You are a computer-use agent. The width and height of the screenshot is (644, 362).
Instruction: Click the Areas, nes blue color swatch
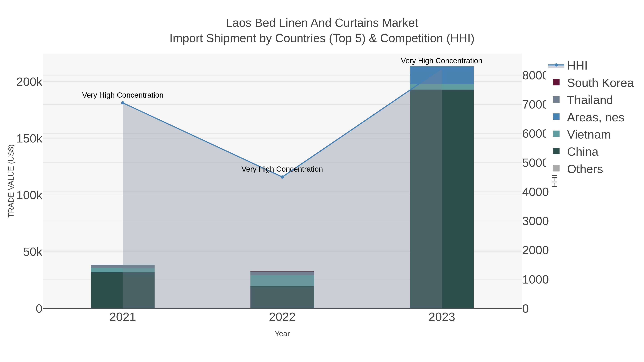click(x=556, y=117)
